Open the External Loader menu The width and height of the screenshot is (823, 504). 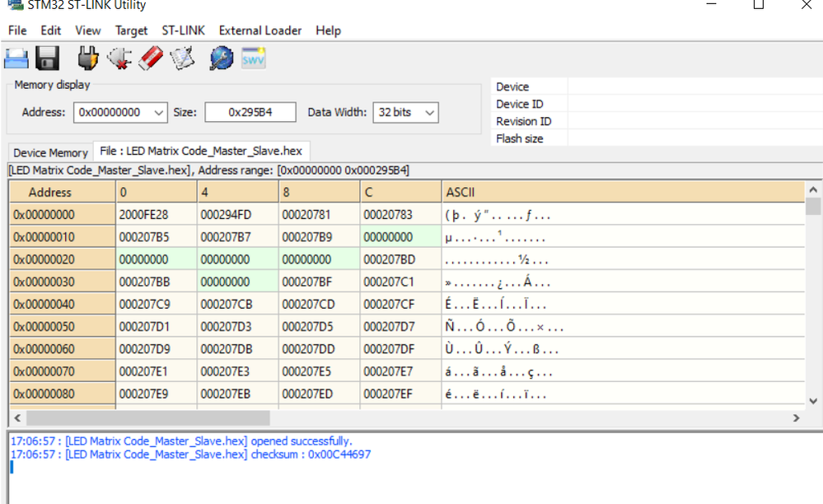click(260, 30)
